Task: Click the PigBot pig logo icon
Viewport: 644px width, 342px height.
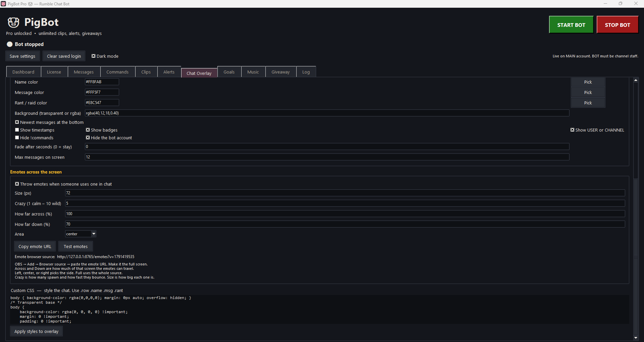Action: coord(13,22)
